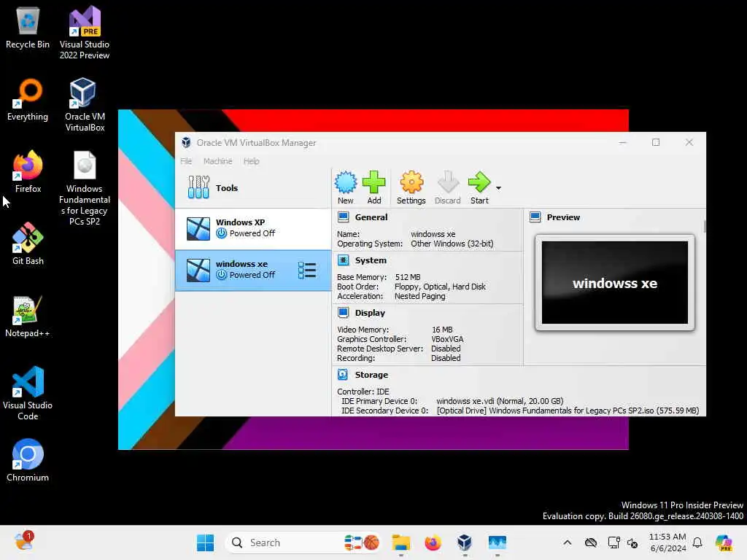
Task: Select the Recycle Bin desktop icon
Action: [x=28, y=28]
